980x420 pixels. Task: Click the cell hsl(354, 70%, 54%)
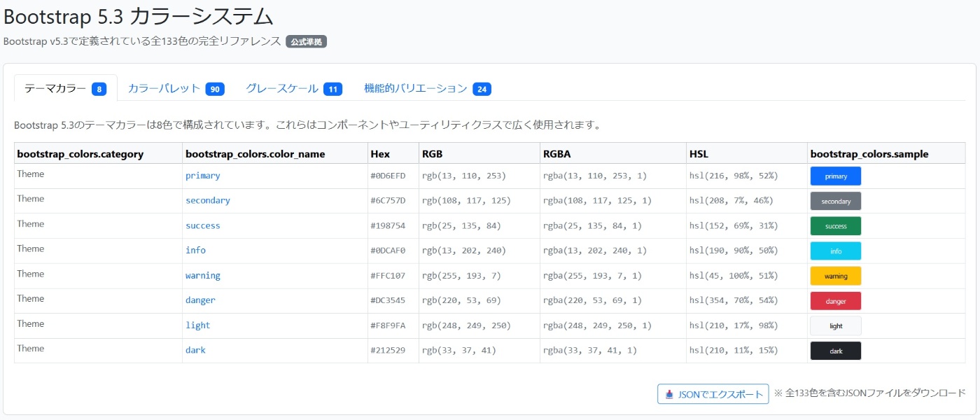coord(747,300)
